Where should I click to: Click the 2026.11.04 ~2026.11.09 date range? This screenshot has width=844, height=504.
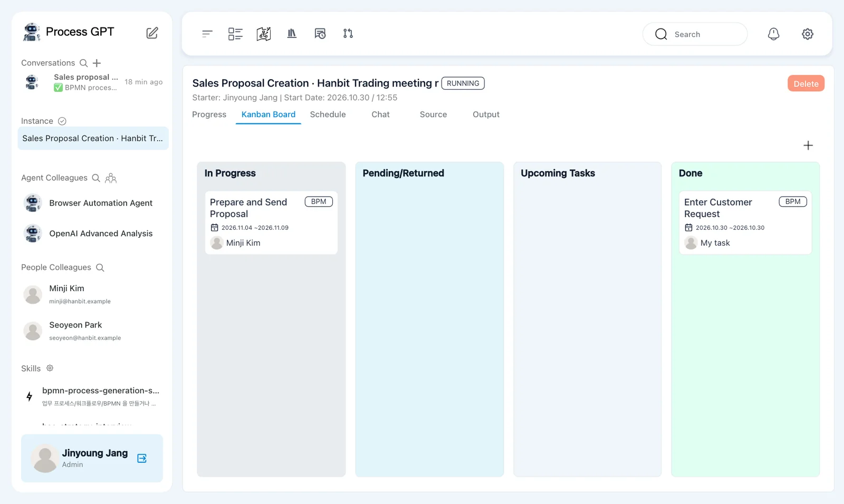click(255, 228)
